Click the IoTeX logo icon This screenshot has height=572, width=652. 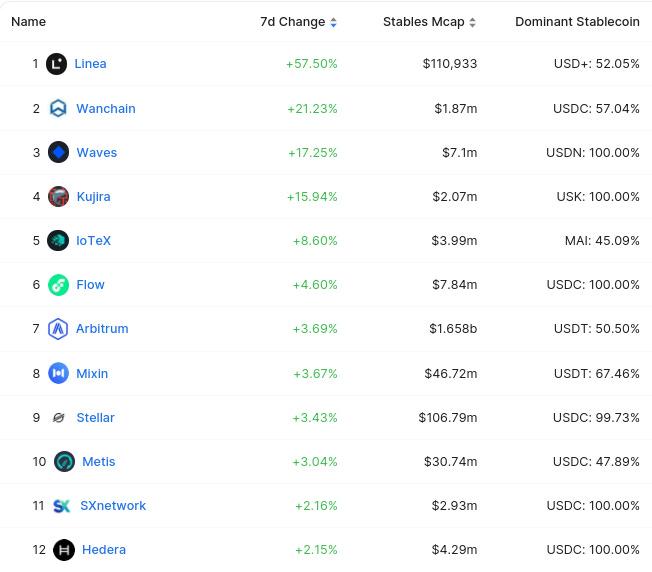click(58, 240)
